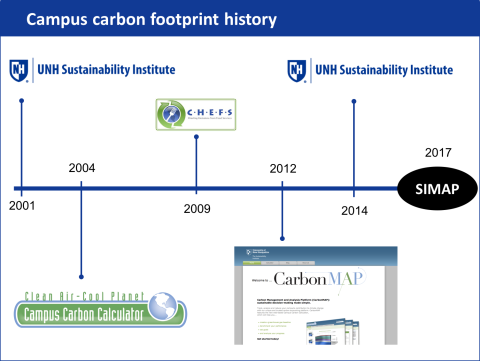Click Clean Air-Cool Planet text
This screenshot has width=480, height=361.
(x=84, y=296)
